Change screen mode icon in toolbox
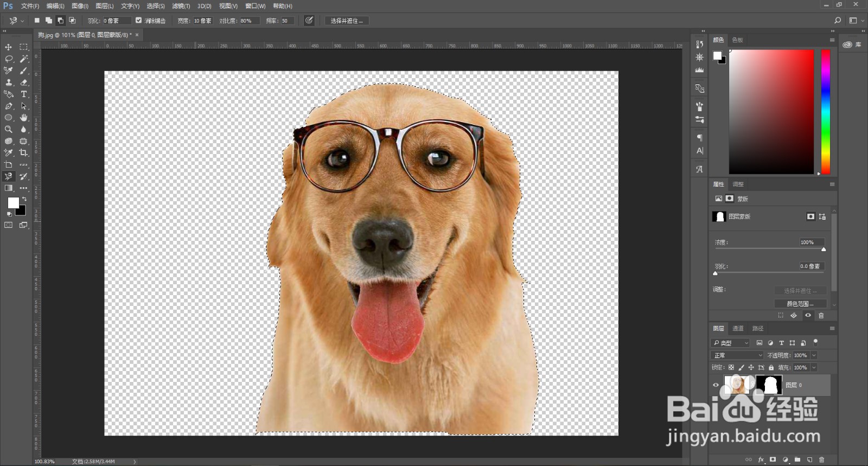Screen dimensions: 868x466 pos(23,225)
